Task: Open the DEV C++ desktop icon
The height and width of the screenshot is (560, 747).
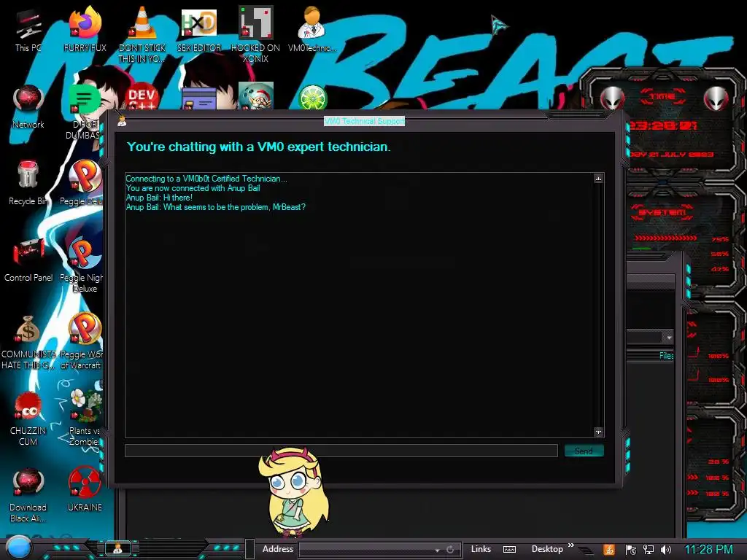Action: (x=142, y=97)
